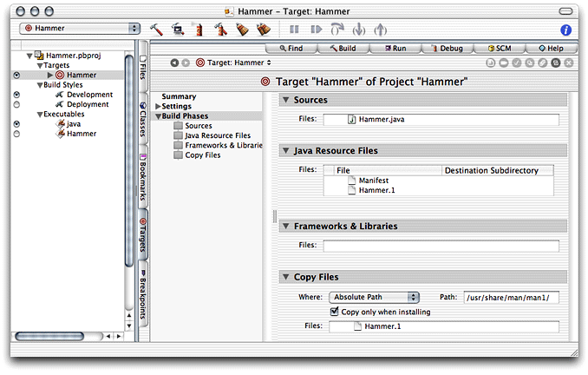Collapse the Copy Files section triangle
Screen dimensions: 588x375
pos(285,277)
